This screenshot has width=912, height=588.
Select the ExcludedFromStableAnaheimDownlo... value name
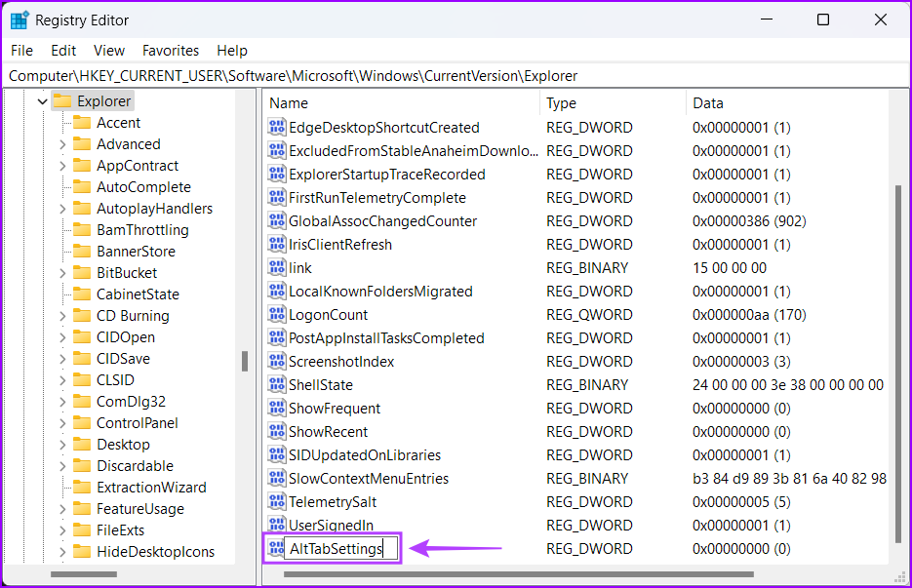pyautogui.click(x=414, y=150)
